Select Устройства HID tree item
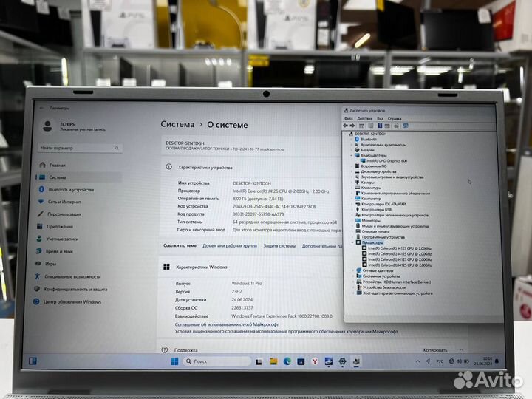 (x=397, y=282)
